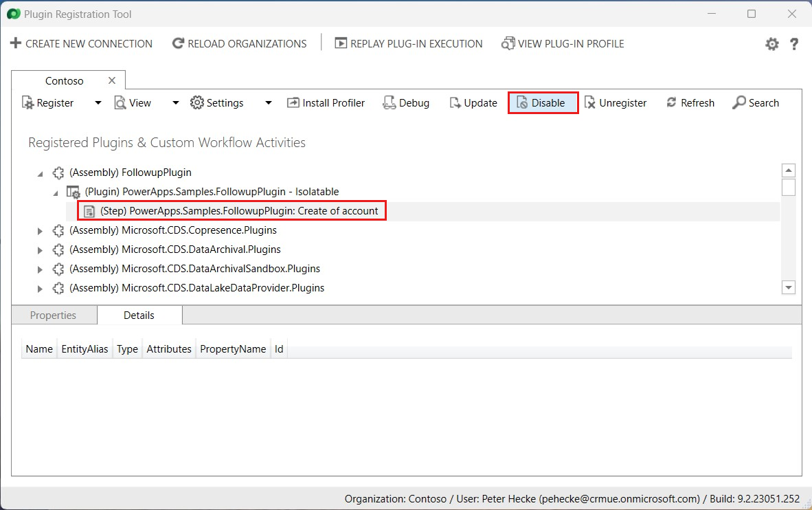Open the settings gear in the top corner
This screenshot has height=510, width=812.
click(771, 43)
